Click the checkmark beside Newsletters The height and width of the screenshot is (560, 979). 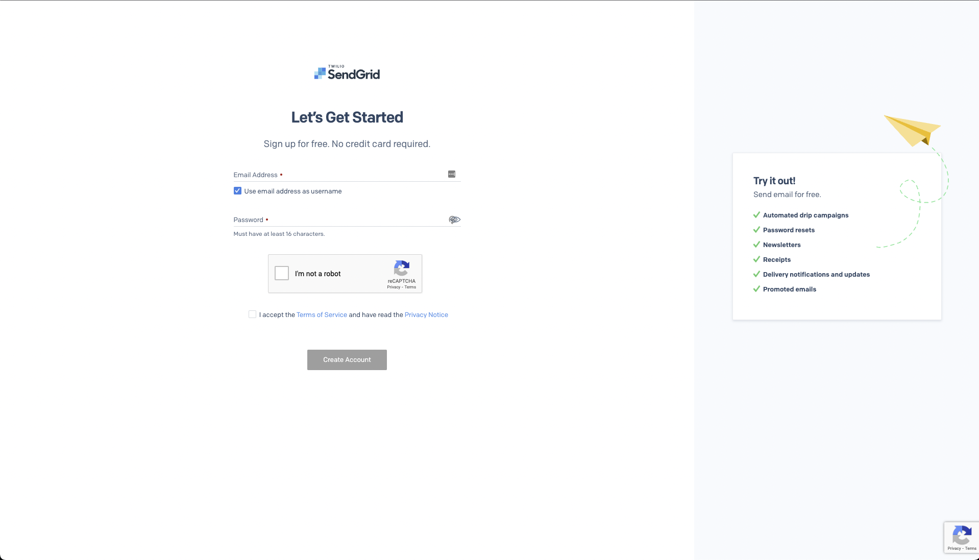pos(756,245)
